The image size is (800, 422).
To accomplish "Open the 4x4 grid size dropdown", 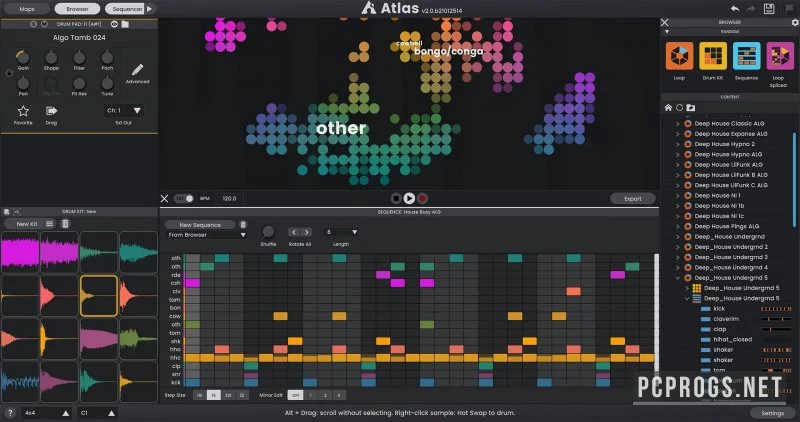I will click(45, 413).
